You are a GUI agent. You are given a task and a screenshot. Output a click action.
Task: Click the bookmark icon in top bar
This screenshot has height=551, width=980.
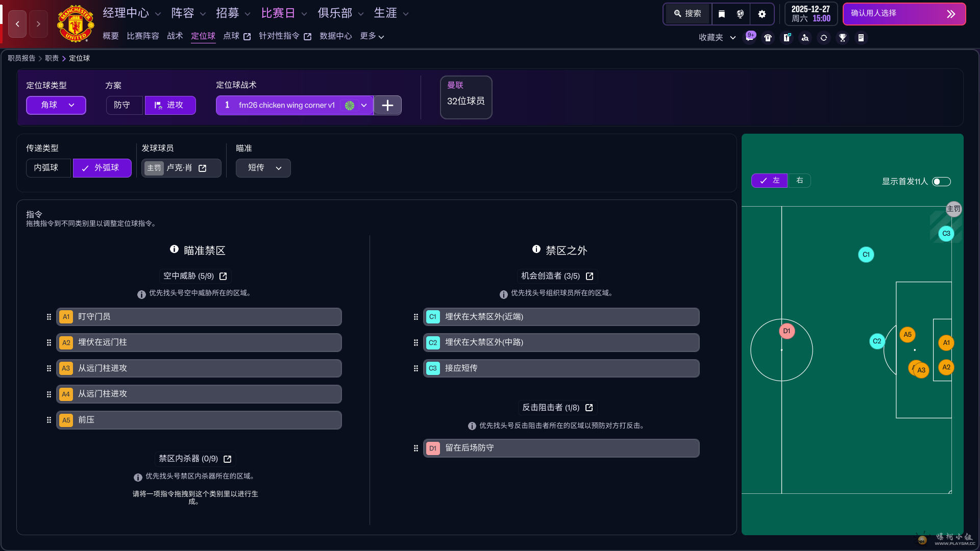click(x=721, y=14)
